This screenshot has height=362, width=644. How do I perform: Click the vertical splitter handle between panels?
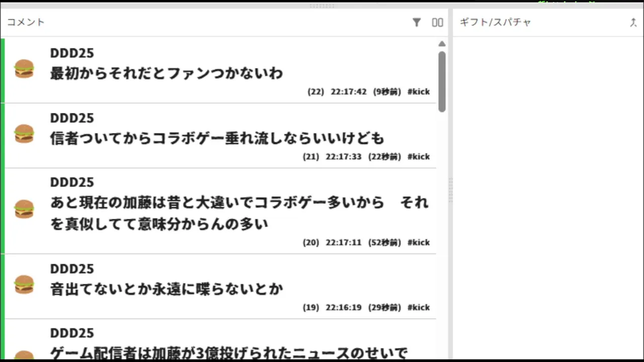point(450,190)
